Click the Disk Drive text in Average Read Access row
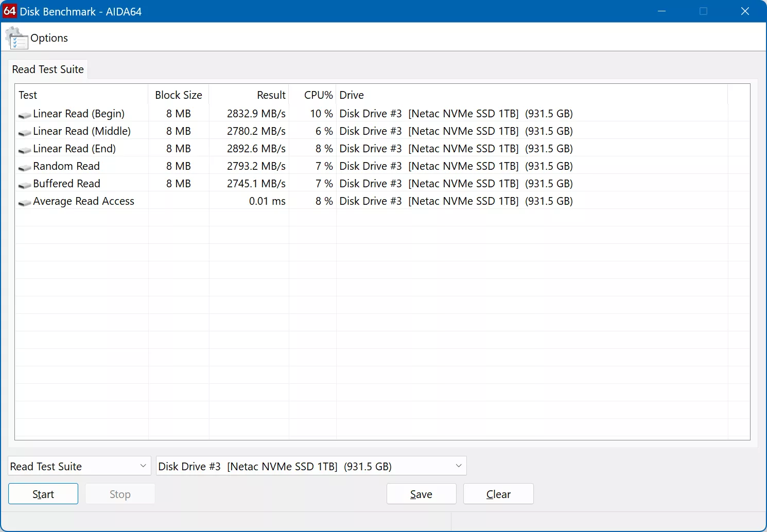Screen dimensions: 767x532 pyautogui.click(x=456, y=201)
